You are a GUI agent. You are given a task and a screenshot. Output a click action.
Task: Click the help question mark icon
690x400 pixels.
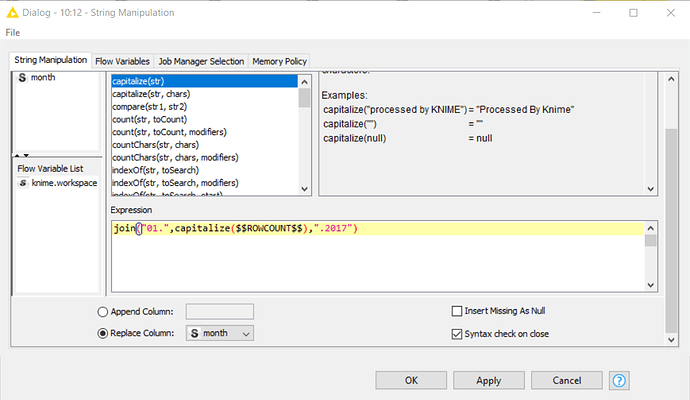[x=619, y=381]
